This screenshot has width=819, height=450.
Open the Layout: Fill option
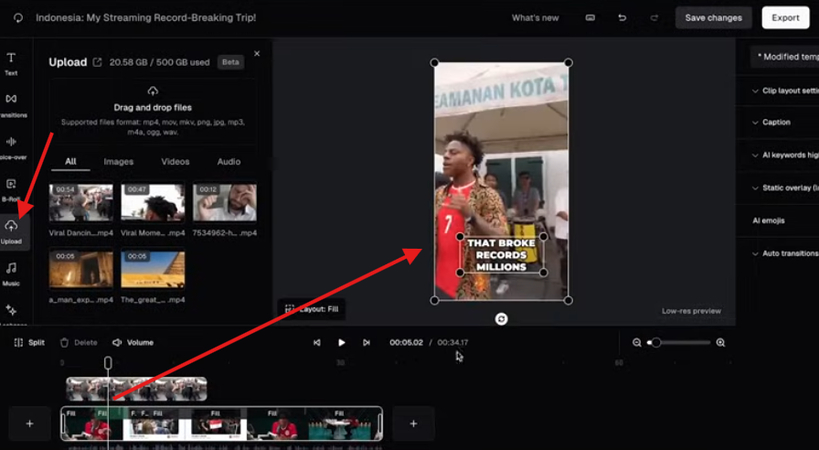312,309
